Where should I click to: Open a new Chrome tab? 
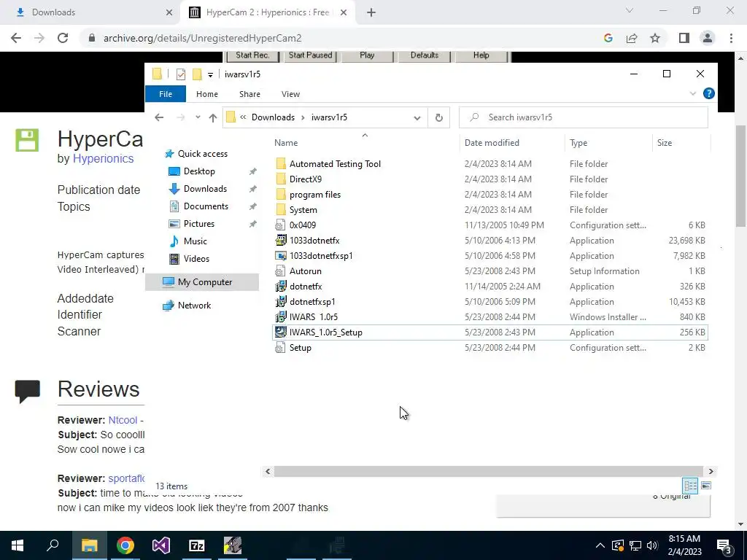pos(371,12)
